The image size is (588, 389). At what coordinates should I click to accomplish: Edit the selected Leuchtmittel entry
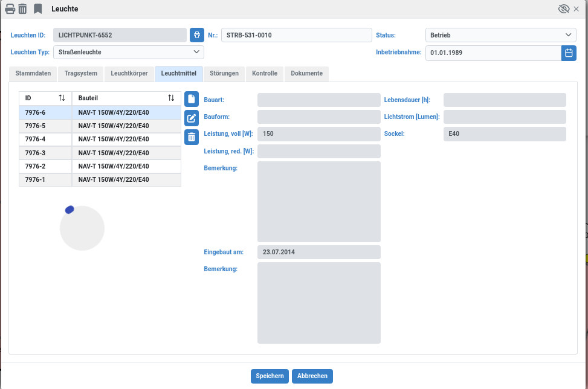click(x=191, y=118)
